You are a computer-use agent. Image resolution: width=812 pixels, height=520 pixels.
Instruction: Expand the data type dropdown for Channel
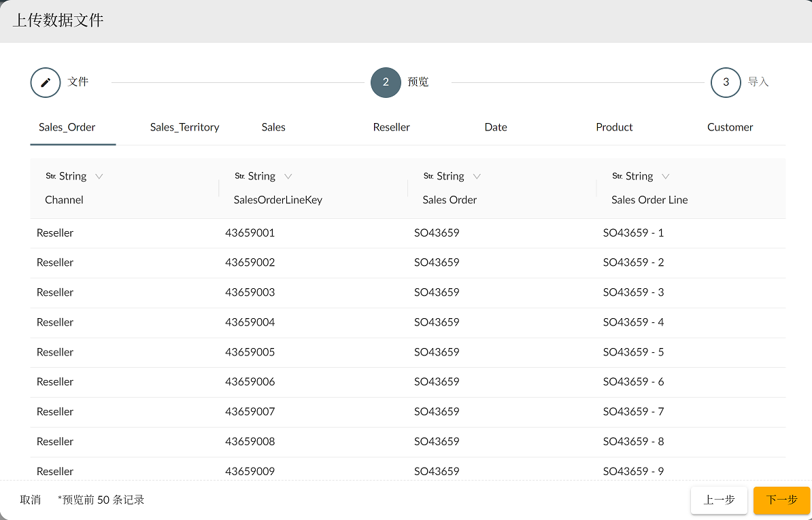pyautogui.click(x=99, y=176)
